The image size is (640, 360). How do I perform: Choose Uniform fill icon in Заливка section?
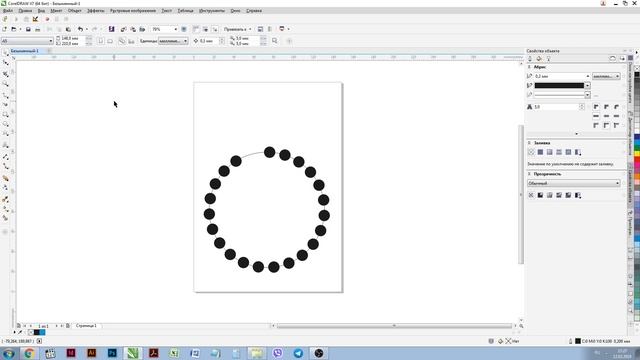540,152
